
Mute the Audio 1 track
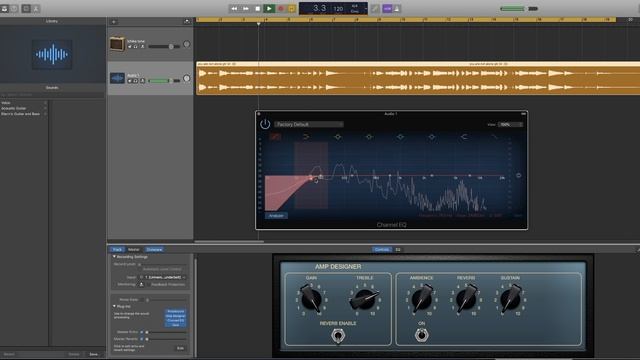tap(130, 81)
